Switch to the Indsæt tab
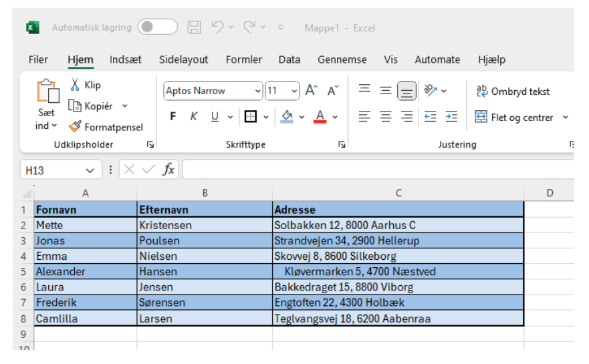This screenshot has height=364, width=589. [x=126, y=59]
